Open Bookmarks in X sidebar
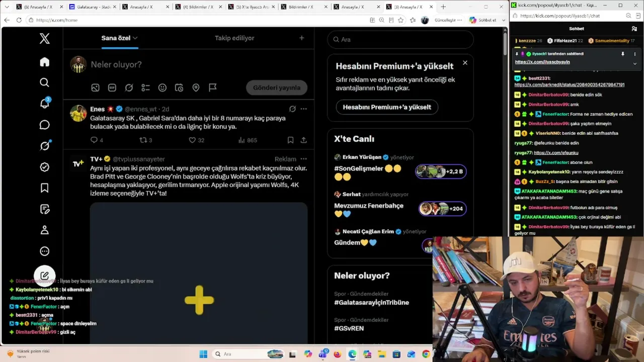 coord(45,188)
